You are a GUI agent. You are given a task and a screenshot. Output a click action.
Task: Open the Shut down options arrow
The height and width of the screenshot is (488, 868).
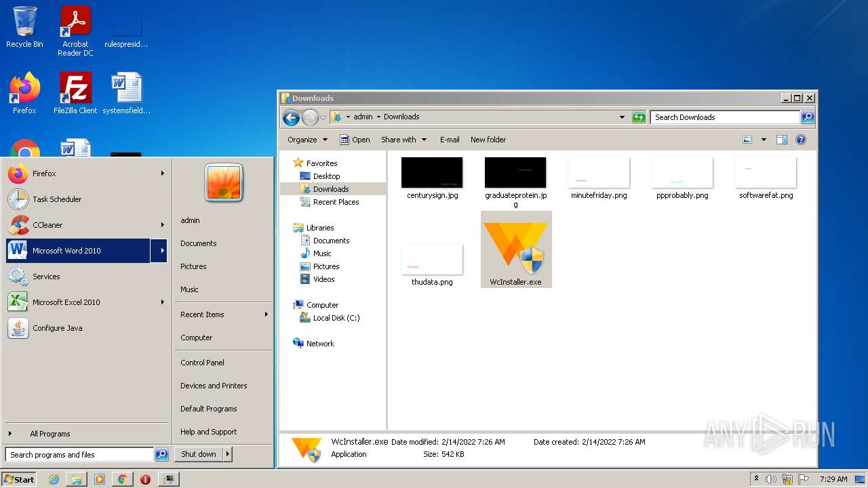coord(227,454)
